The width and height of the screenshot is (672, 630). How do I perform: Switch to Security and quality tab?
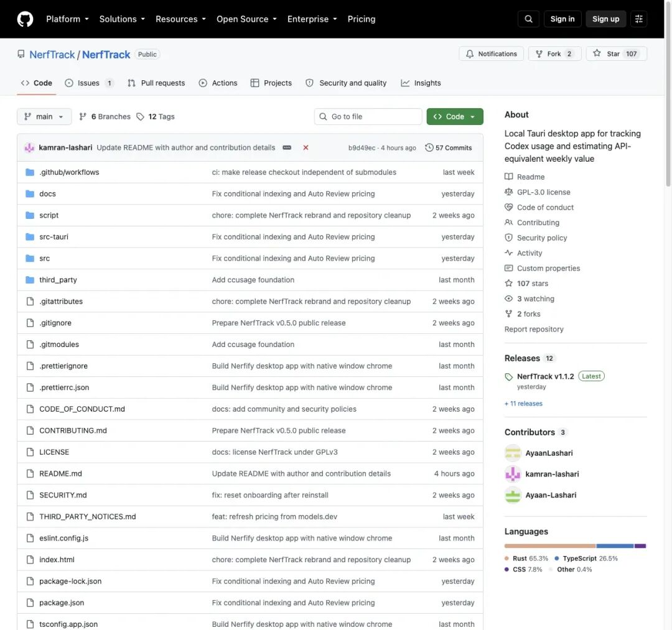[346, 83]
